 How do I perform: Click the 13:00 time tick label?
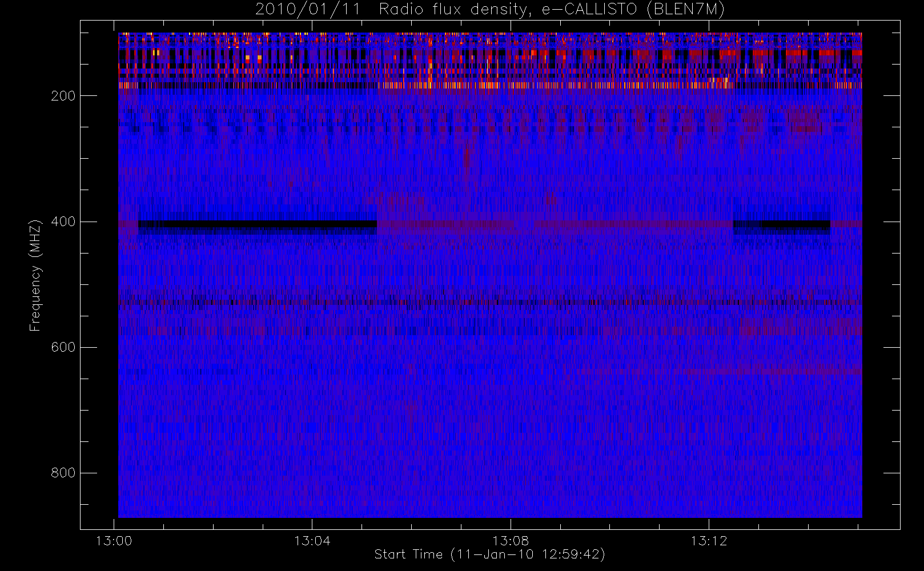(x=114, y=541)
